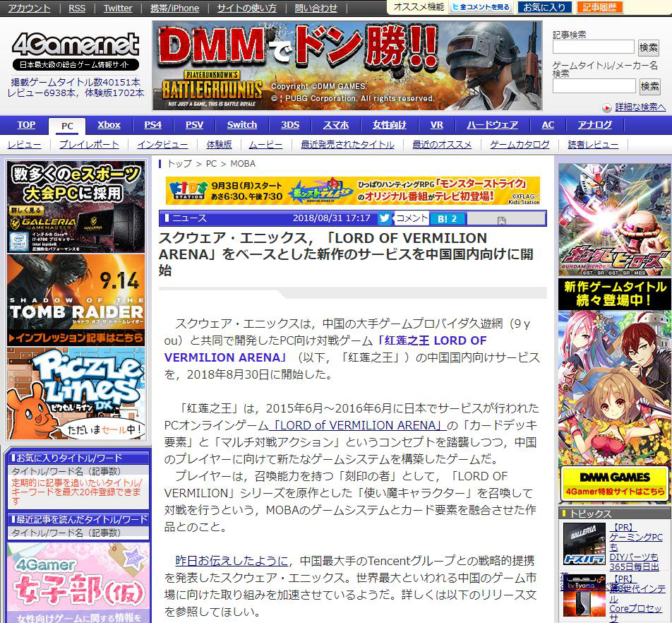
Task: Open the ハードウェア tab
Action: (x=492, y=125)
